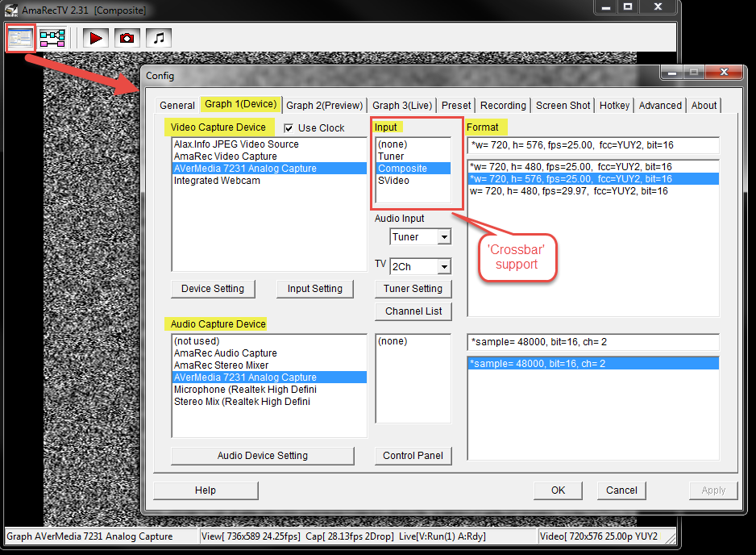The width and height of the screenshot is (756, 555).
Task: Open the Recording tab
Action: point(503,105)
